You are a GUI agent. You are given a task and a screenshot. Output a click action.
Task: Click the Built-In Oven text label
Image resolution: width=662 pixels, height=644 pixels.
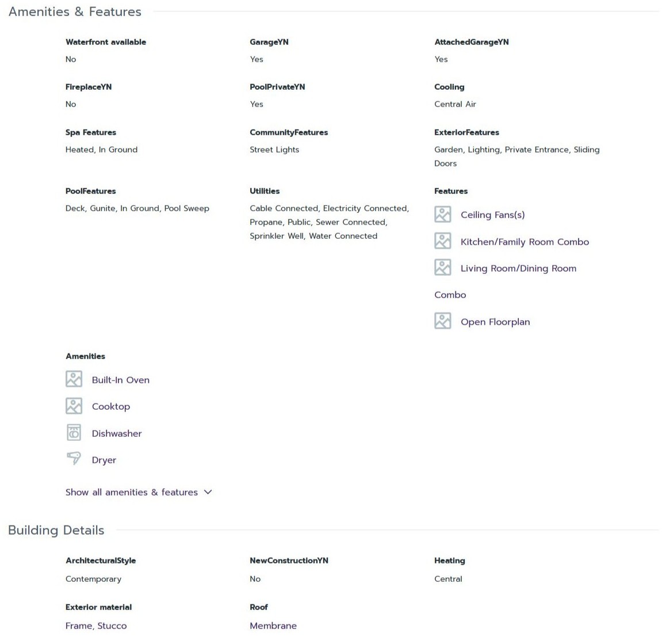(x=121, y=380)
